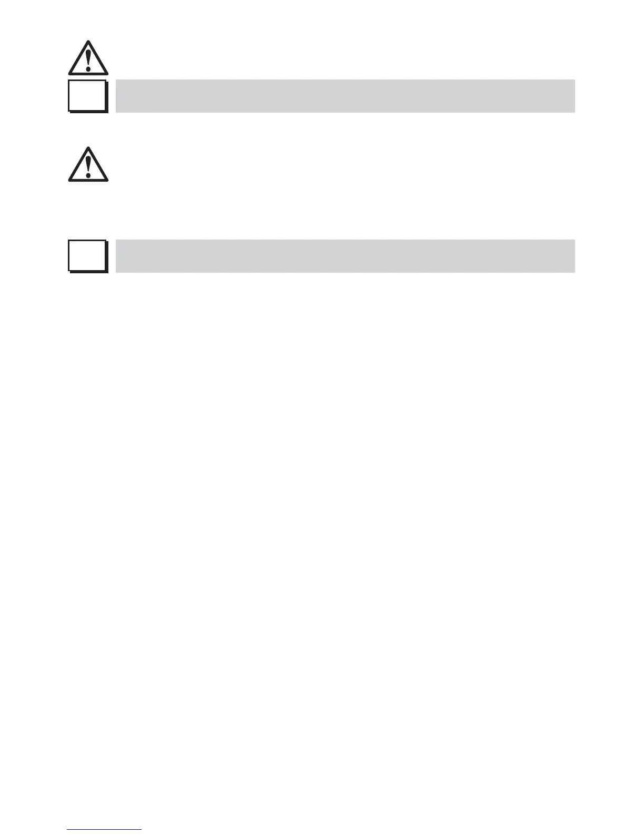
Task: Open the caution symbol above the first gray bar
Action: point(88,58)
